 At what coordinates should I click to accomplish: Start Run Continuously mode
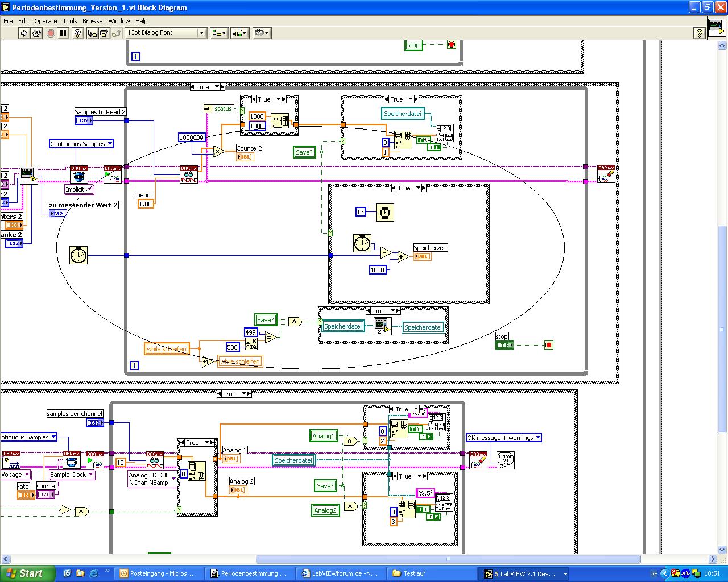coord(36,33)
